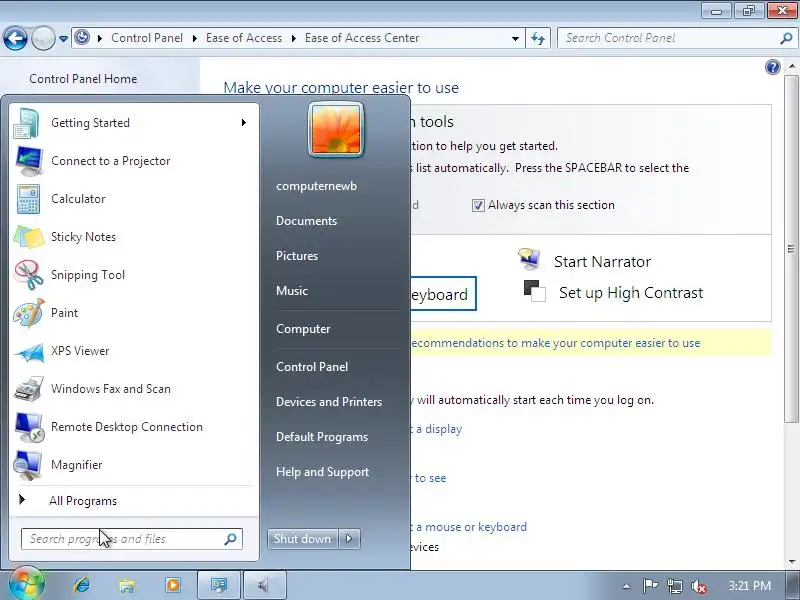The image size is (800, 600).
Task: Click the Start Narrator icon
Action: [529, 259]
